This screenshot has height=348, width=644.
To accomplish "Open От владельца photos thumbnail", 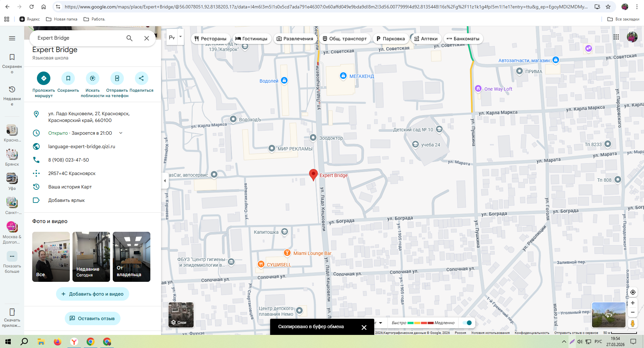I will [x=132, y=257].
